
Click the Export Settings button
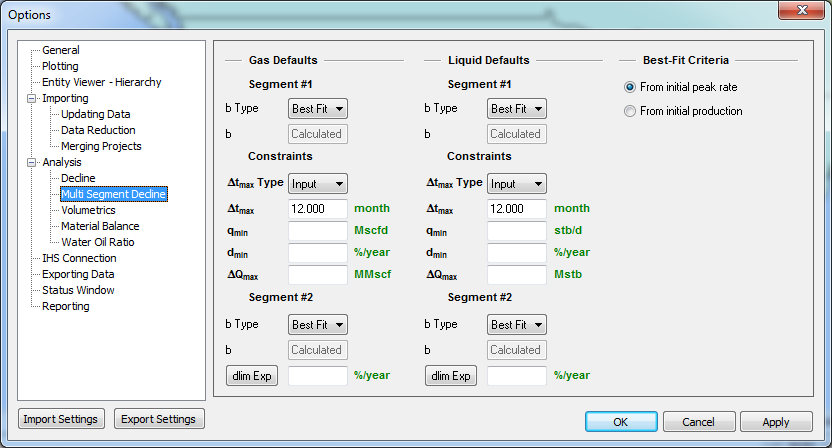159,419
